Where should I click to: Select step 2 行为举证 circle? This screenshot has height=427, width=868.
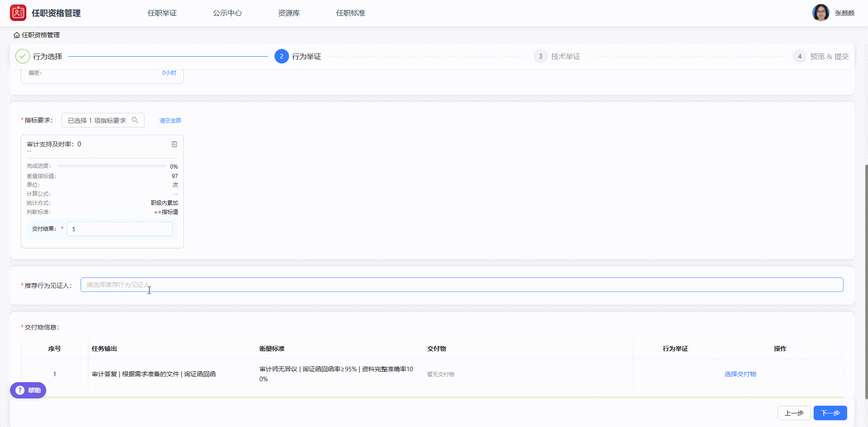tap(281, 56)
